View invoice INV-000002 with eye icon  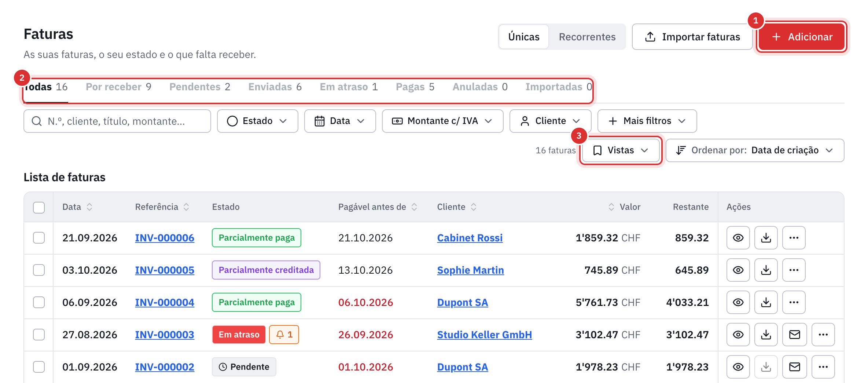point(738,367)
